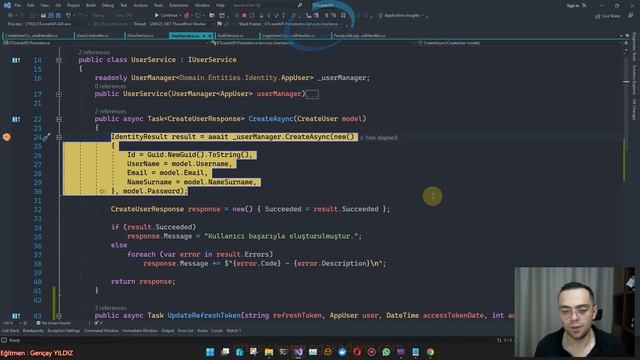The width and height of the screenshot is (640, 360).
Task: Switch to the AuthService.cs tab
Action: tap(231, 36)
